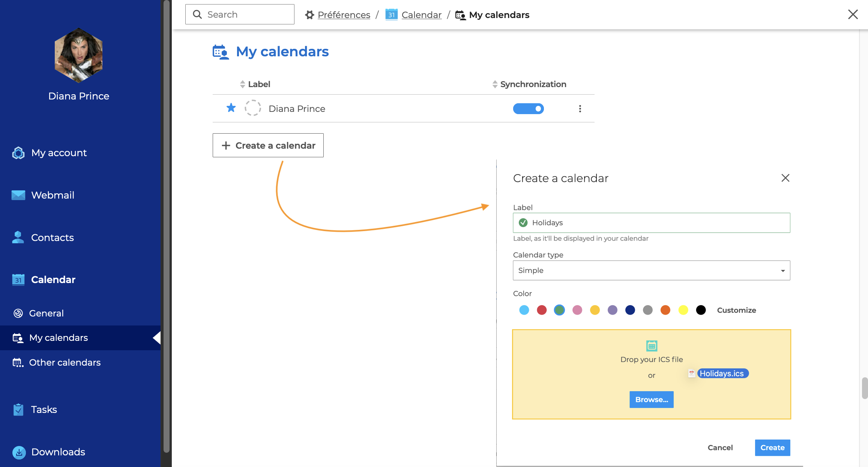Image resolution: width=868 pixels, height=467 pixels.
Task: Click the Préférences gear icon in breadcrumb
Action: pos(309,15)
